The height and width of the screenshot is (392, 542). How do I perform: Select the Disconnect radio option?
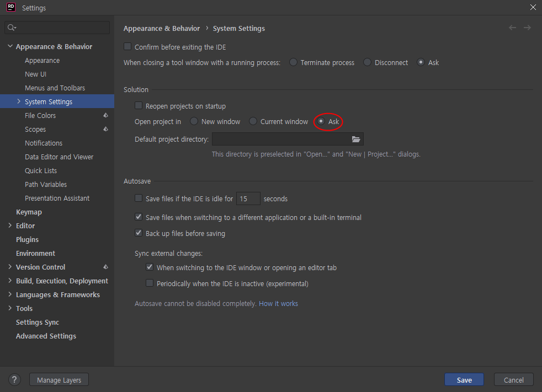(x=367, y=62)
